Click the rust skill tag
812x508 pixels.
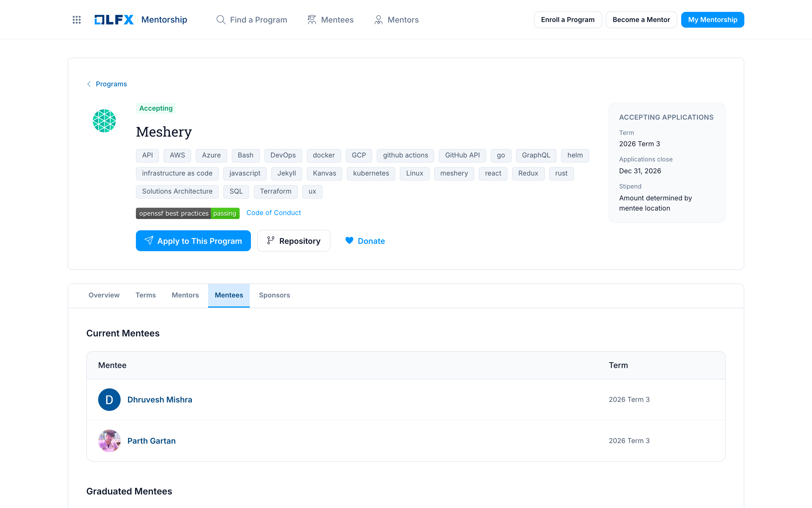tap(561, 173)
